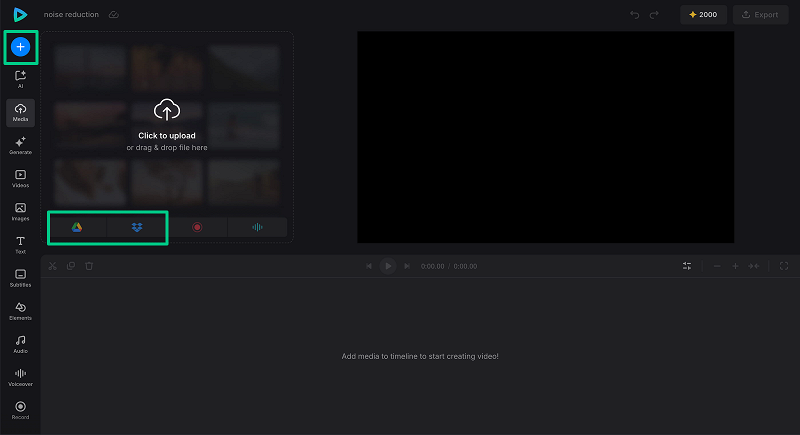The height and width of the screenshot is (435, 800).
Task: Play the timeline preview
Action: click(388, 266)
